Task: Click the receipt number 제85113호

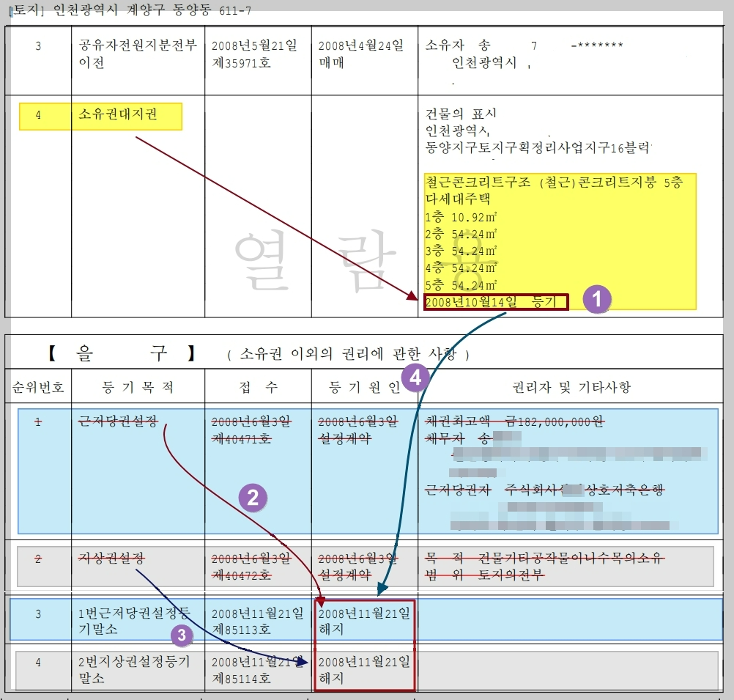Action: (x=242, y=629)
